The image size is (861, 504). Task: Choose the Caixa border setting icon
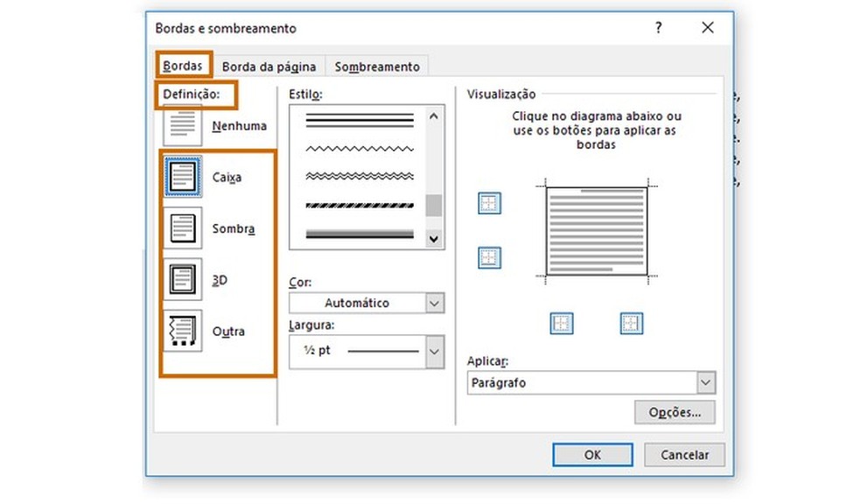182,178
